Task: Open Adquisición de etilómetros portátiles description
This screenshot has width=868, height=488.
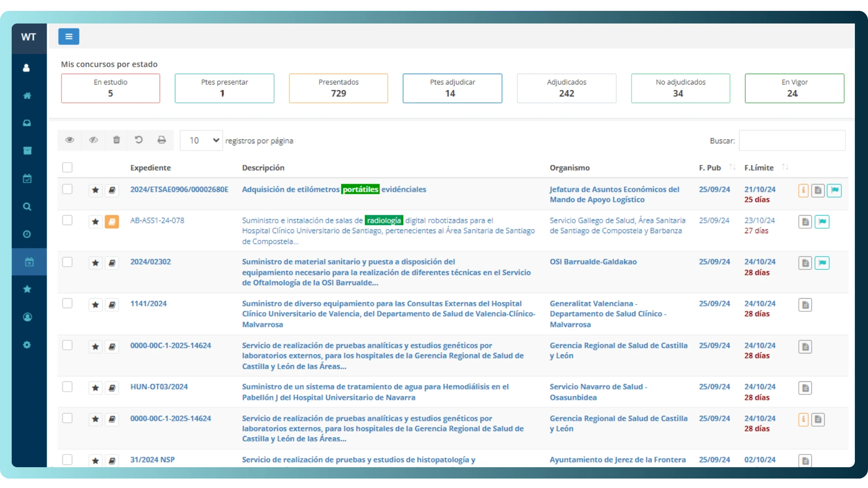Action: pos(334,189)
